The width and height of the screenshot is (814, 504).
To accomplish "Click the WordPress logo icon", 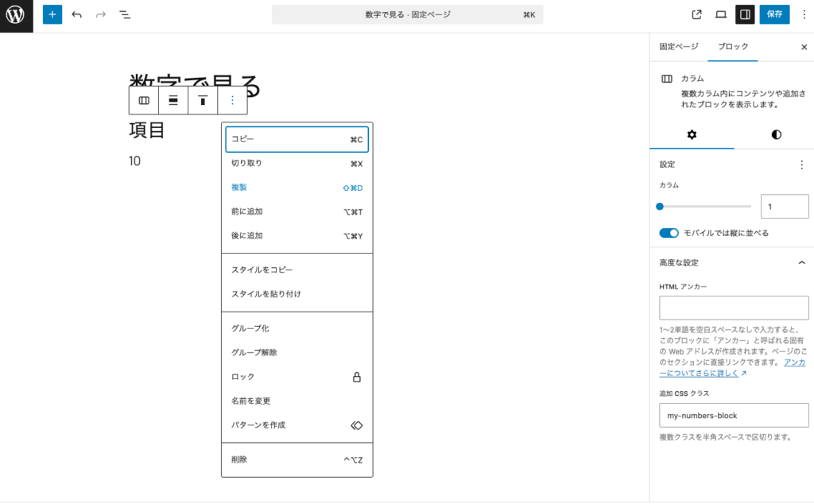I will [x=15, y=14].
